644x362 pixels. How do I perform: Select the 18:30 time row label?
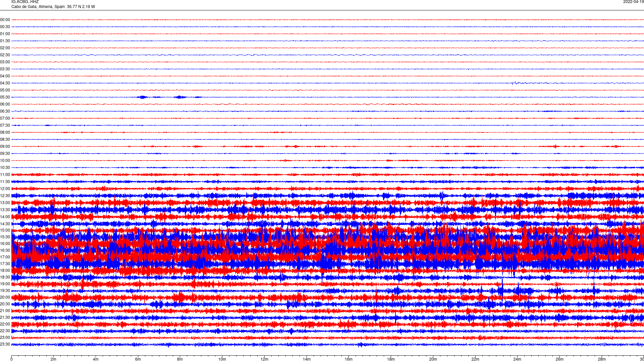click(x=5, y=277)
